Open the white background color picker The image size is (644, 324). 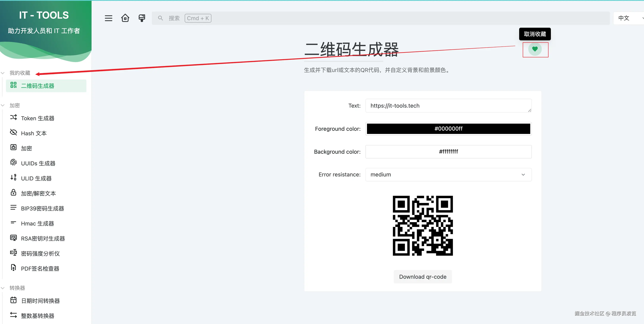pyautogui.click(x=448, y=152)
